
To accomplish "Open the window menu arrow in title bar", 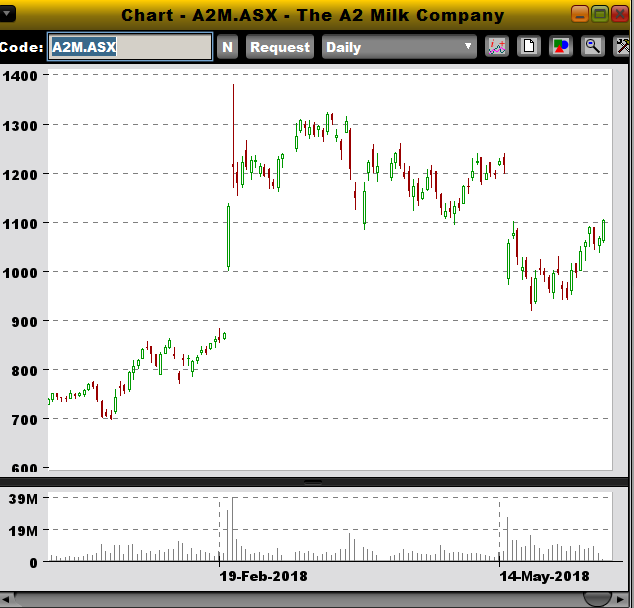I will (6, 14).
